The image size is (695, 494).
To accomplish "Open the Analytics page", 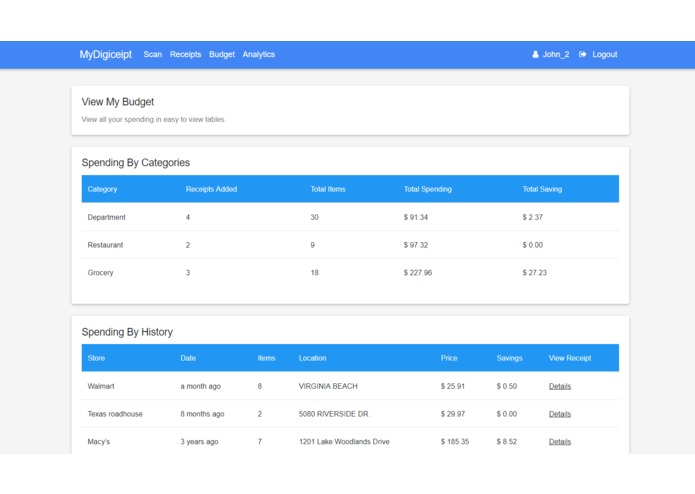I will click(x=258, y=54).
